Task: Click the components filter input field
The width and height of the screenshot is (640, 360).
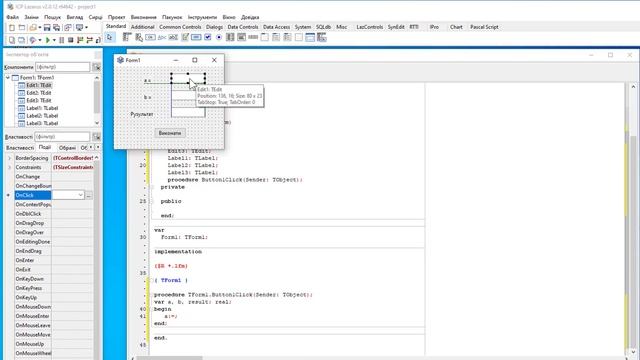Action: [x=62, y=67]
